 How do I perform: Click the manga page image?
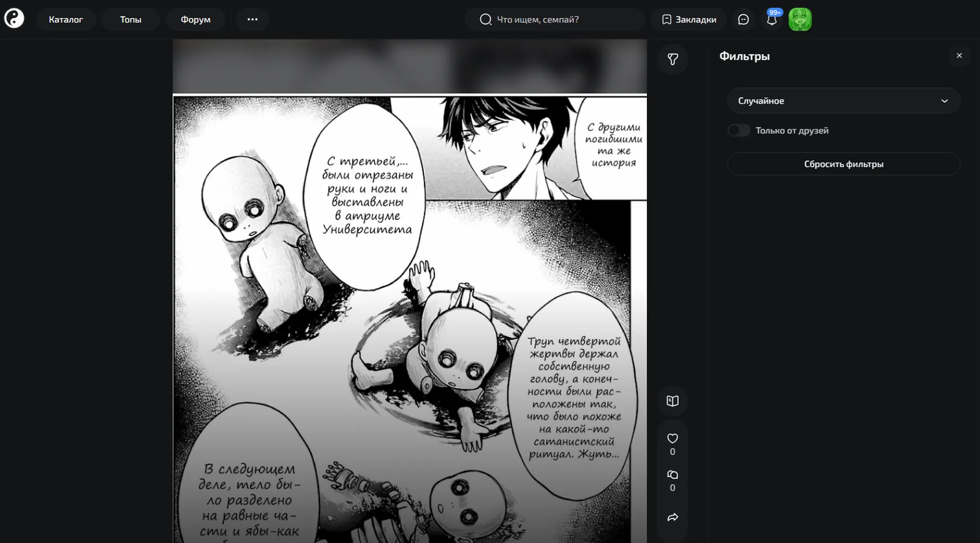click(410, 319)
